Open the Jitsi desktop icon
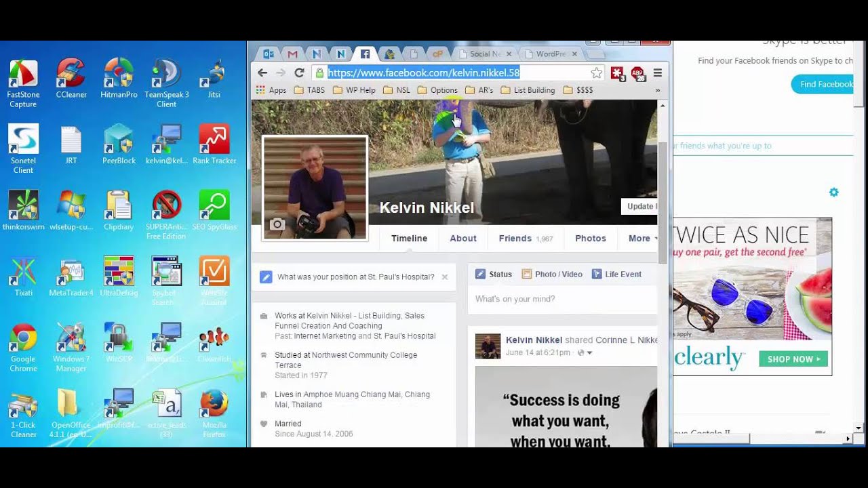The height and width of the screenshot is (488, 868). [x=214, y=79]
